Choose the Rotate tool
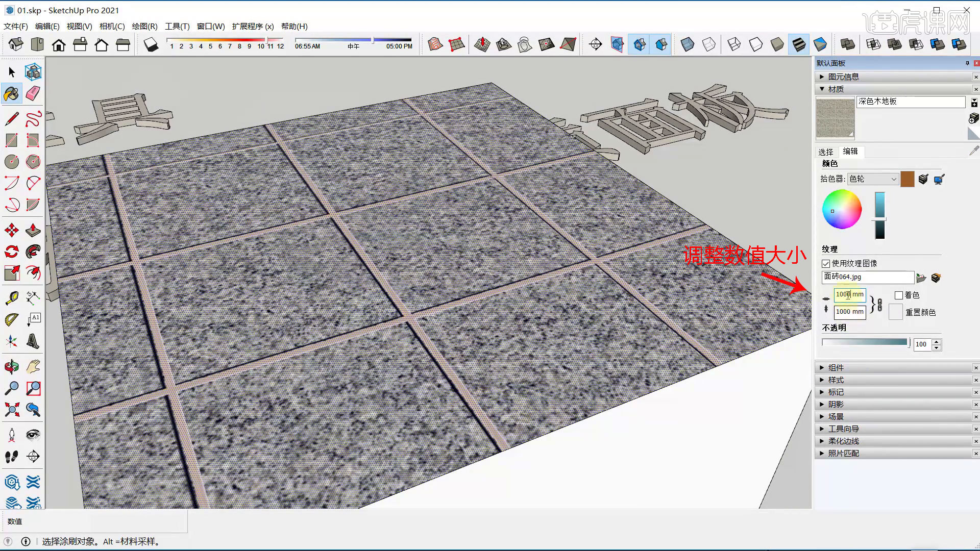Screen dimensions: 980x551 [12, 252]
